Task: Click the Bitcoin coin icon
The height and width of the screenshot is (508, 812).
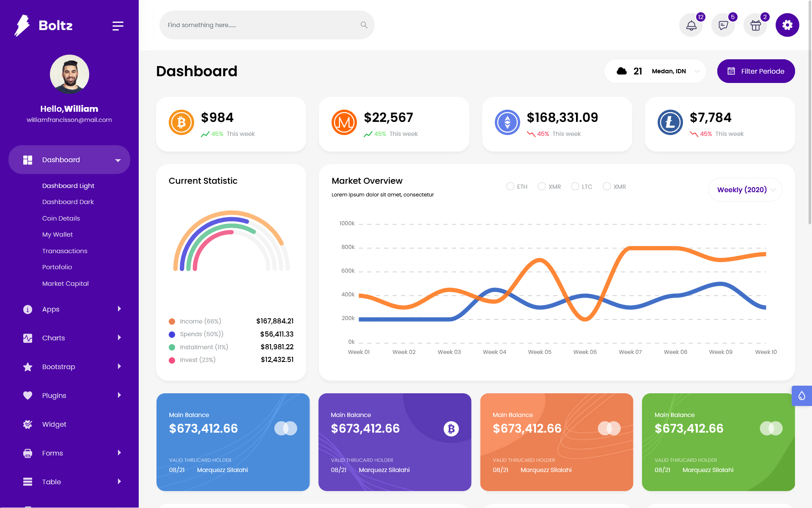Action: [181, 122]
